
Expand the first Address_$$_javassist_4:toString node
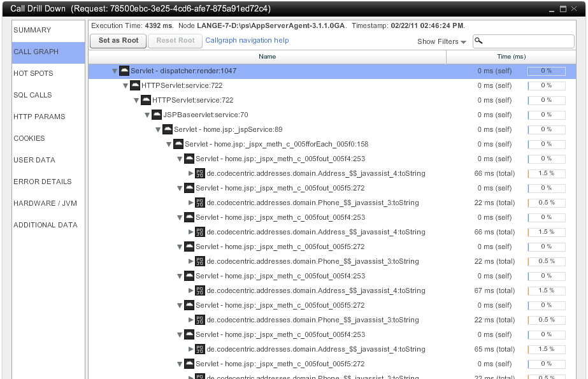click(190, 173)
